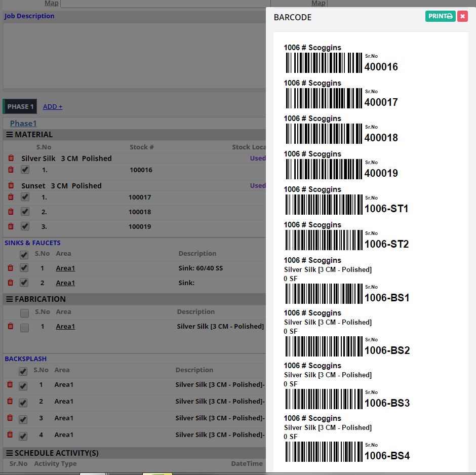The image size is (476, 475).
Task: Click the right Map link at top
Action: pyautogui.click(x=318, y=3)
